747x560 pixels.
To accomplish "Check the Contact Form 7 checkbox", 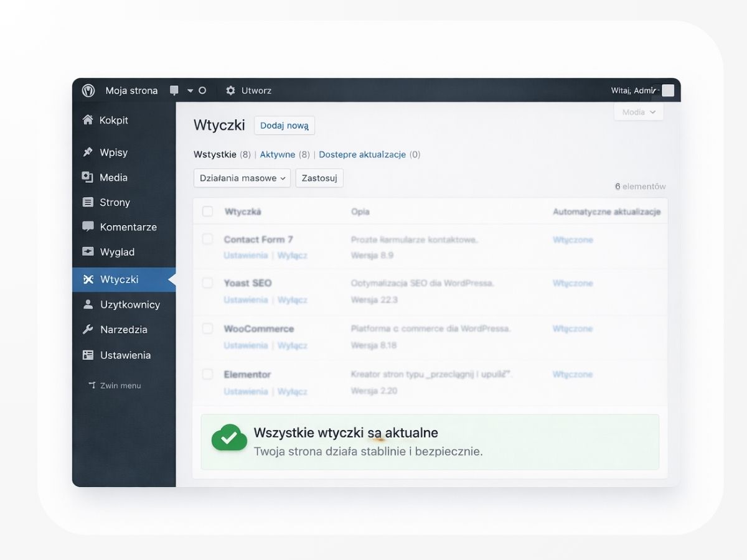I will point(207,239).
